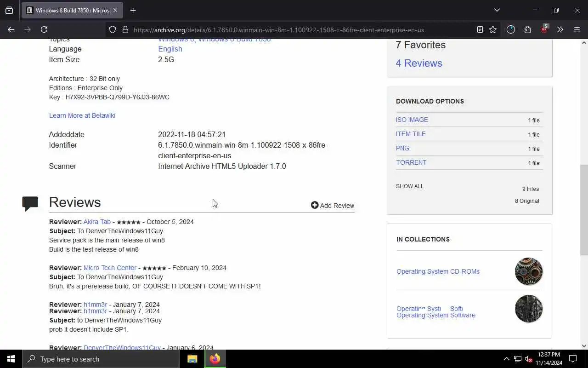
Task: Close the Windows 8 Build 7850 tab
Action: 115,10
